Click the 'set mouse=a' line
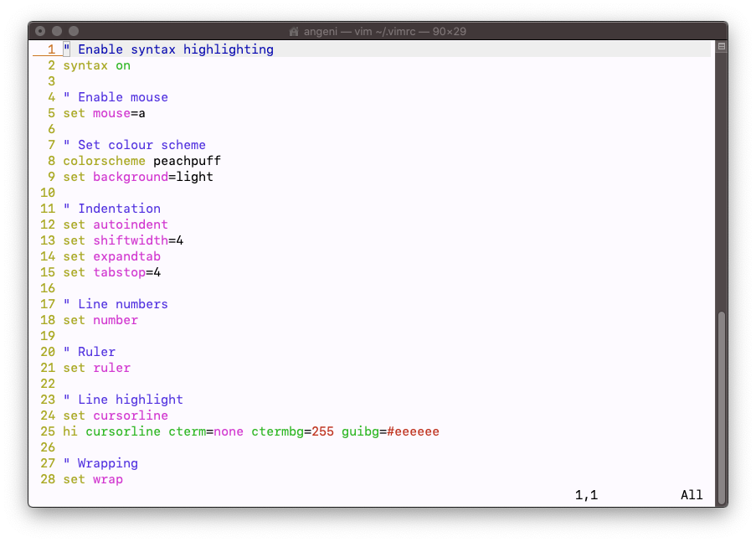 tap(104, 113)
